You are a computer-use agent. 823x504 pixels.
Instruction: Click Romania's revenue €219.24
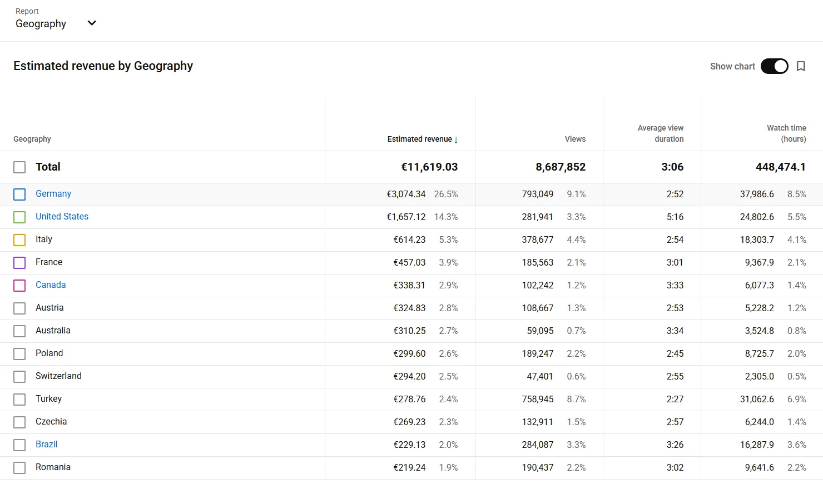pyautogui.click(x=409, y=467)
